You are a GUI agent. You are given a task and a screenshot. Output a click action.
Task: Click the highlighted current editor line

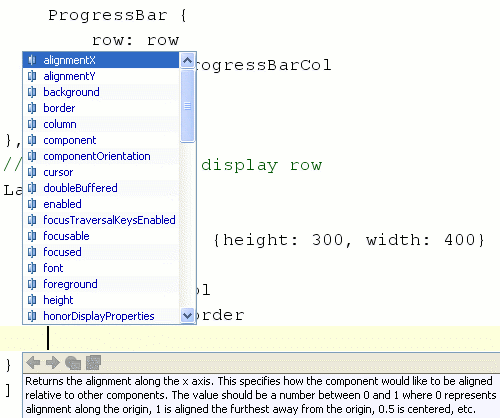click(250, 338)
